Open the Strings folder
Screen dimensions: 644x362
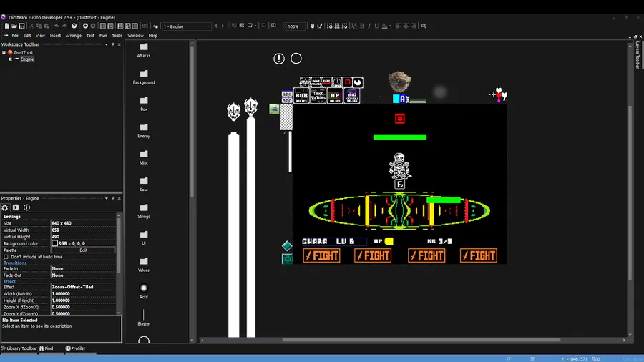(143, 211)
